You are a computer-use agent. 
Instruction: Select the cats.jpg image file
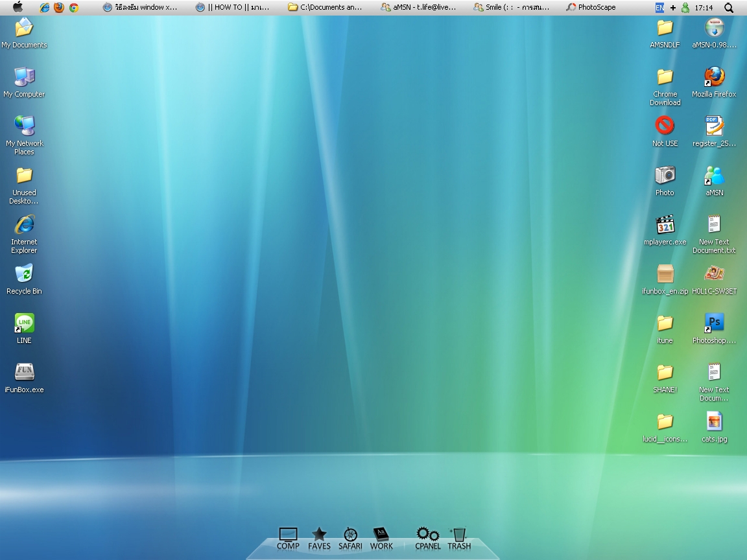(714, 427)
